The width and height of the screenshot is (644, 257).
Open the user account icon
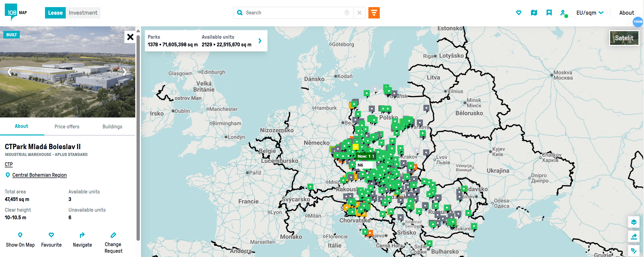point(563,13)
